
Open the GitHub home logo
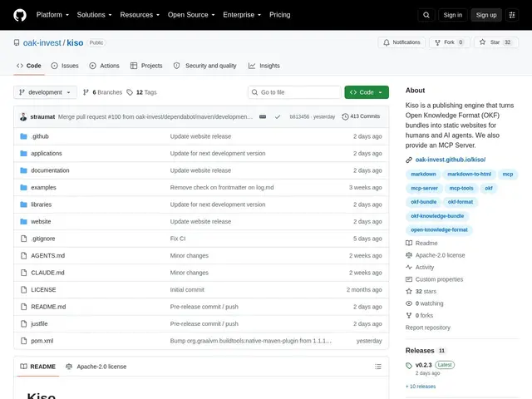20,15
